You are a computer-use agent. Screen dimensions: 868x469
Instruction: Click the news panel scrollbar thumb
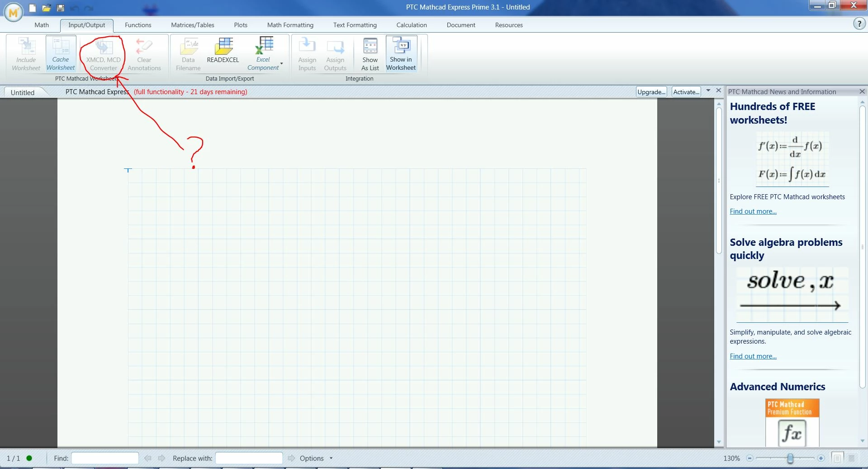click(862, 247)
